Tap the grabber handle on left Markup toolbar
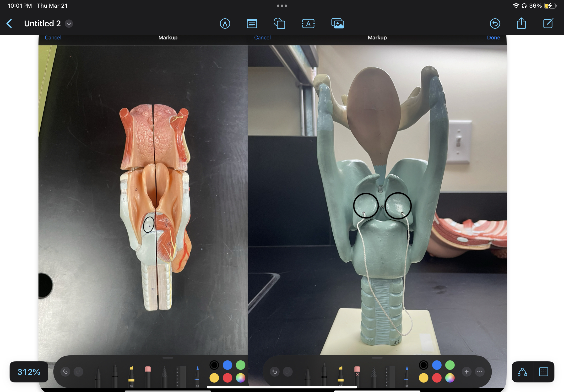The width and height of the screenshot is (564, 392). 168,358
